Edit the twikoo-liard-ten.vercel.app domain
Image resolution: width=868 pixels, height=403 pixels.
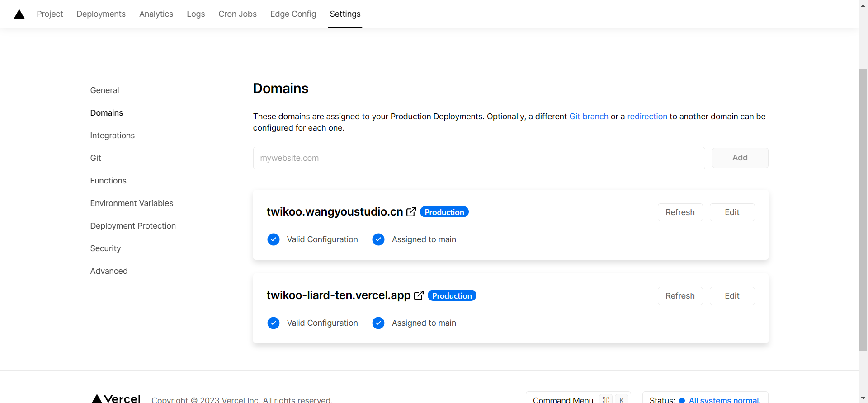pyautogui.click(x=732, y=296)
